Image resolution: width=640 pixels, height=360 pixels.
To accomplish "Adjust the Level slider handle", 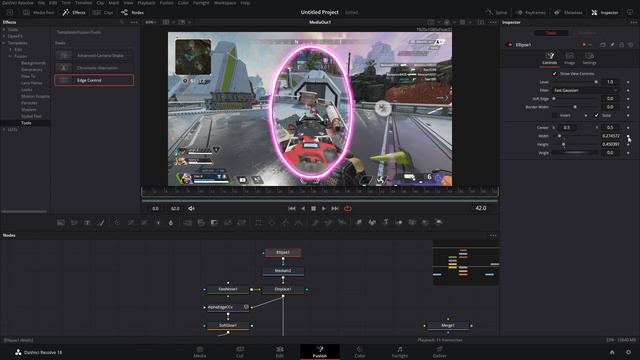I will [596, 82].
